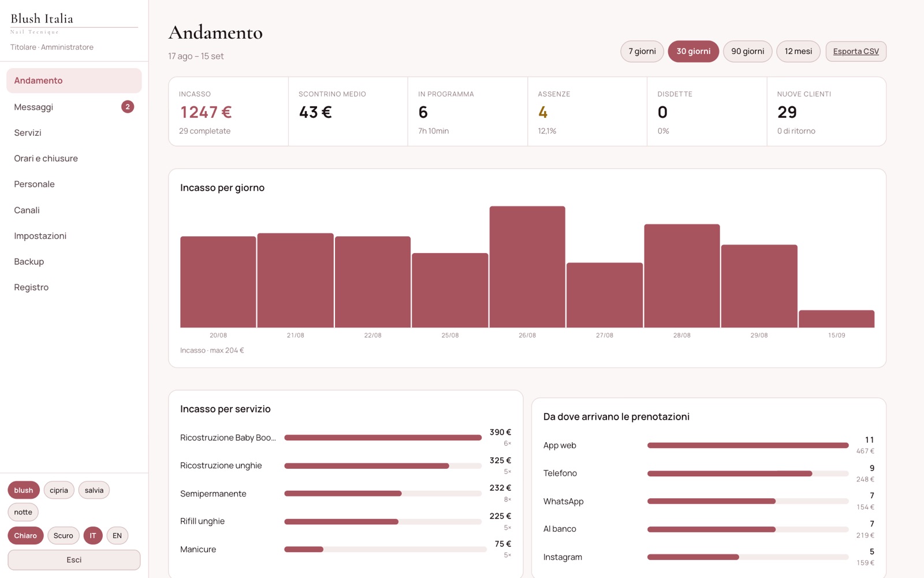The width and height of the screenshot is (924, 578).
Task: Select Personale in the sidebar
Action: (74, 184)
